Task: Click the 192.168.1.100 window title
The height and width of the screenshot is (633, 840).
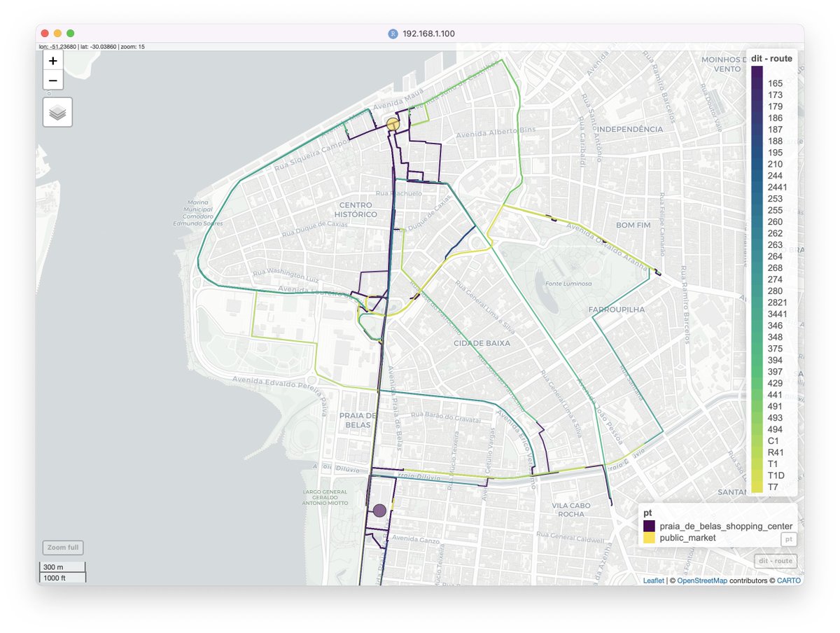Action: pyautogui.click(x=428, y=34)
